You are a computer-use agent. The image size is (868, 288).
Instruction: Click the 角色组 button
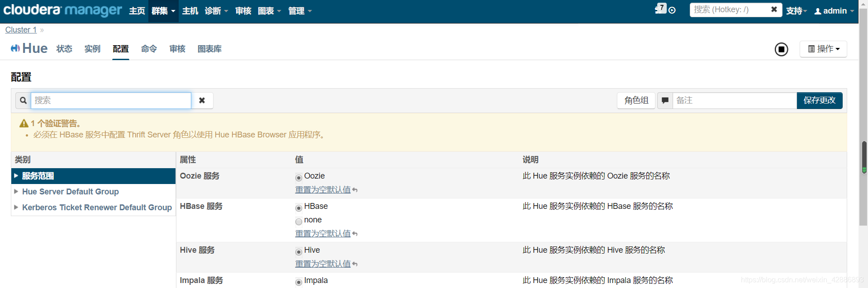click(x=636, y=100)
